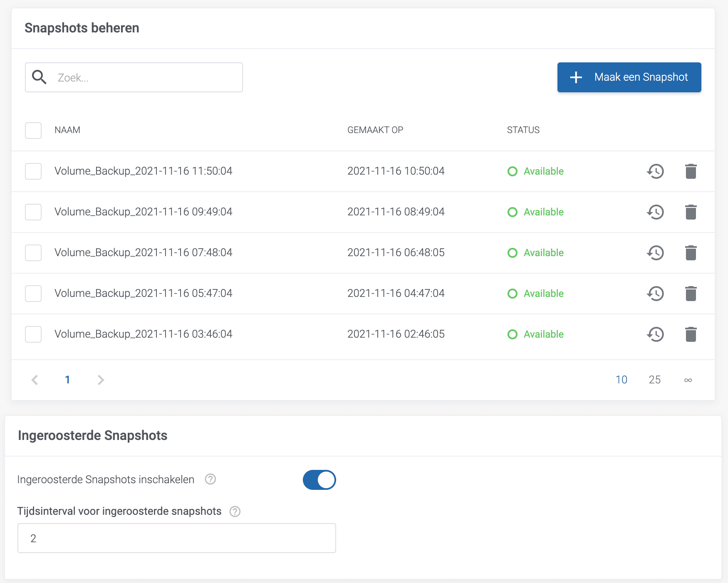Image resolution: width=728 pixels, height=583 pixels.
Task: Delete the 07:48:04 volume backup snapshot
Action: [x=691, y=253]
